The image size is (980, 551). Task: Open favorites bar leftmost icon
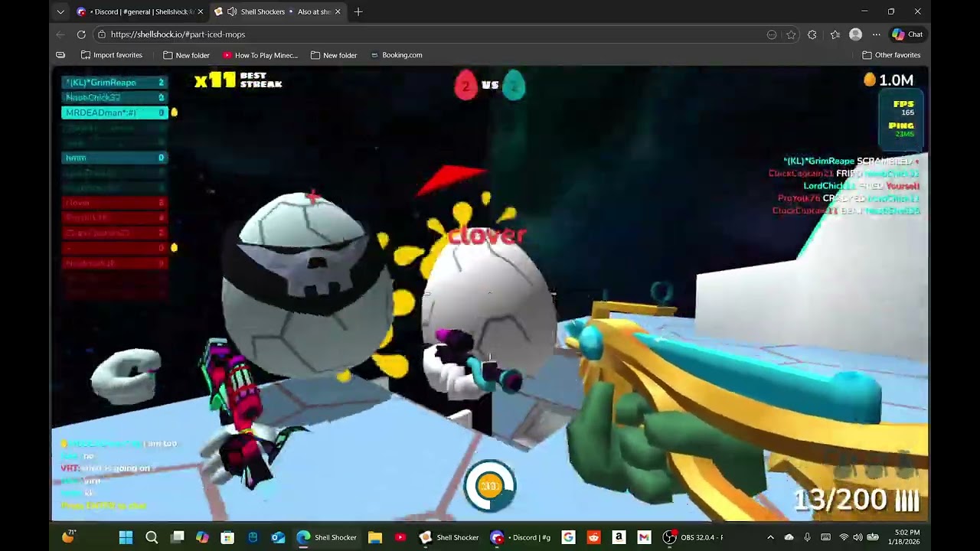pos(60,55)
